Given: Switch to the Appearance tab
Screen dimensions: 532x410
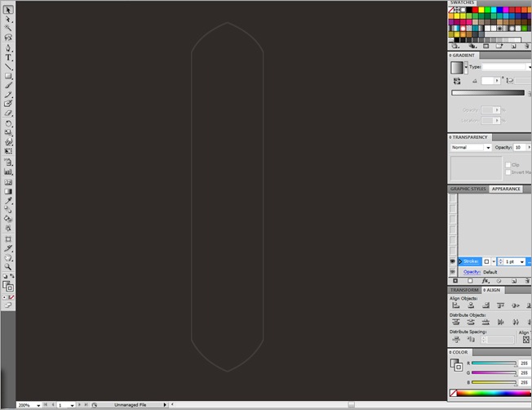Looking at the screenshot, I should pyautogui.click(x=506, y=189).
